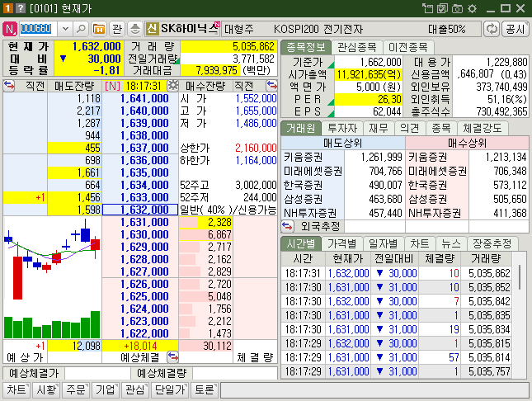Image resolution: width=532 pixels, height=401 pixels.
Task: Toggle swap arrows left of 직전 header
Action: point(9,86)
